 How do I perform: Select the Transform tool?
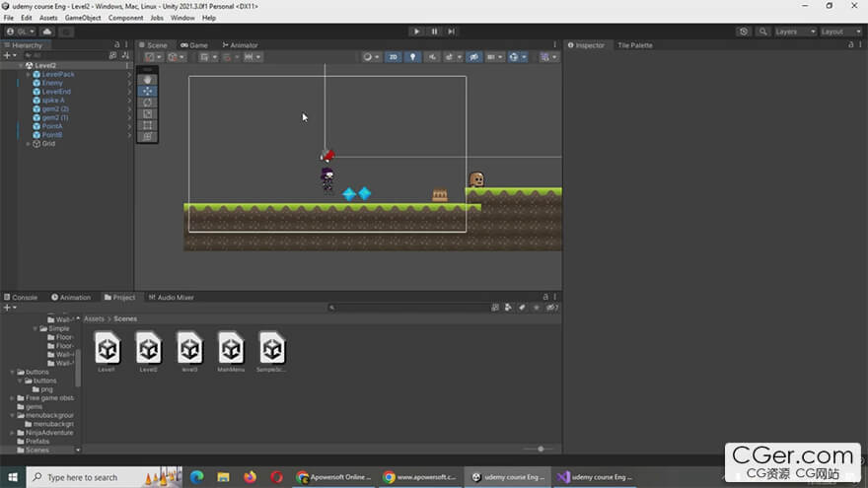tap(147, 137)
